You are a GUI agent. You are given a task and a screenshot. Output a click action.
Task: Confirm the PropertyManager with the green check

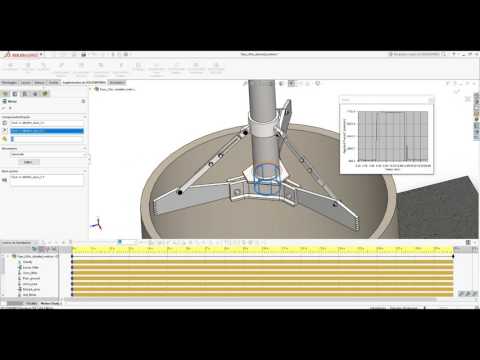[4, 108]
